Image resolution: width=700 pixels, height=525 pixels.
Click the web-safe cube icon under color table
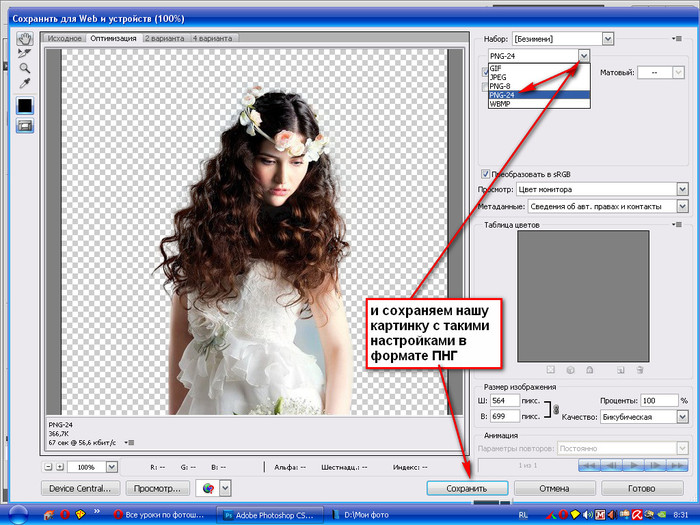(570, 370)
